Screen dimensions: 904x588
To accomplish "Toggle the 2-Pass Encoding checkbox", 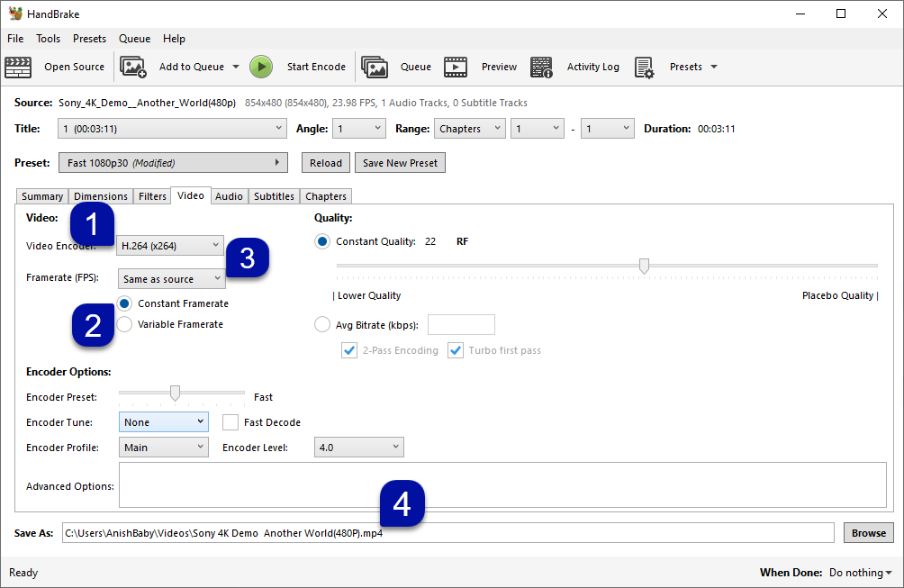I will coord(349,350).
